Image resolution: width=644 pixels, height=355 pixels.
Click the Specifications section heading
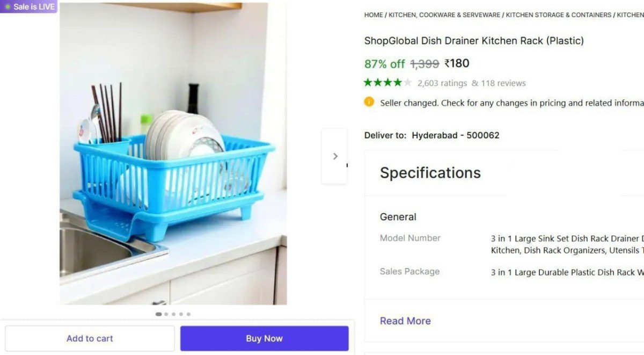pos(430,173)
